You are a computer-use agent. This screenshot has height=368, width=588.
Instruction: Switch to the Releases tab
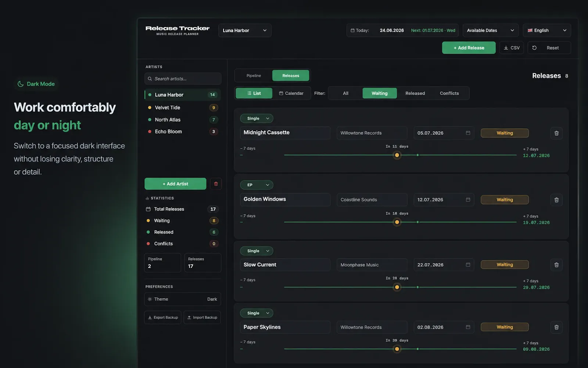click(x=291, y=76)
